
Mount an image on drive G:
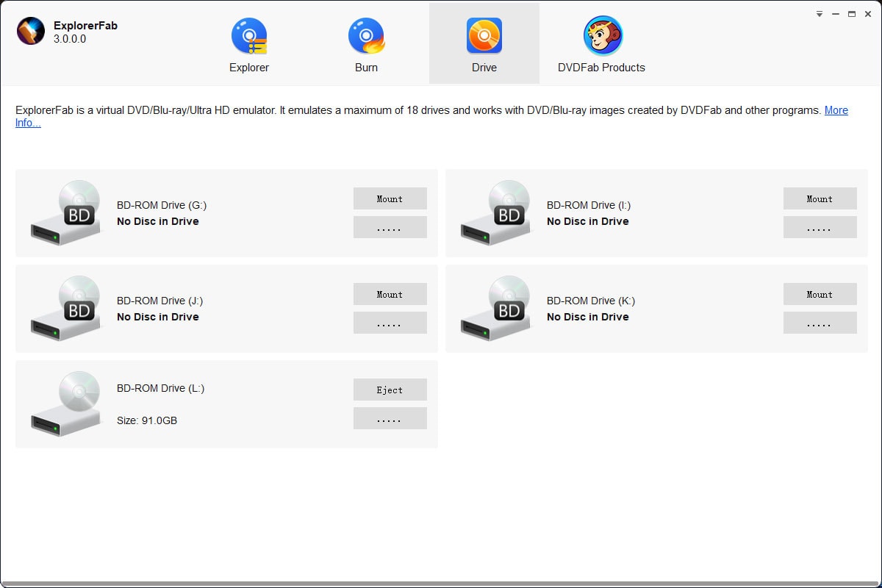(390, 198)
